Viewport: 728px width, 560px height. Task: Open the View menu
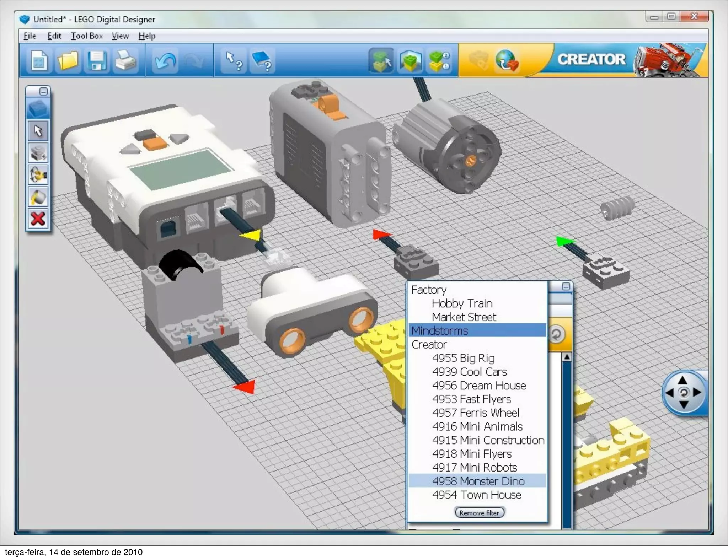120,36
